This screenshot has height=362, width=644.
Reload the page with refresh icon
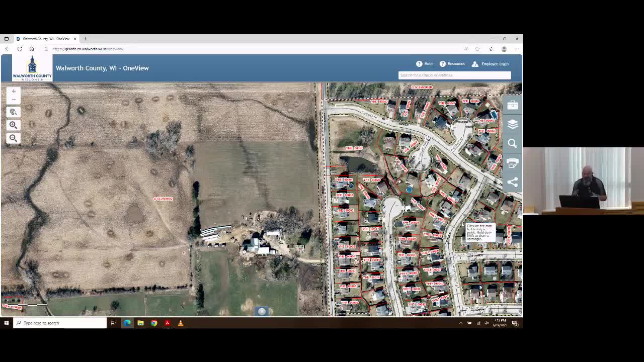pyautogui.click(x=19, y=49)
